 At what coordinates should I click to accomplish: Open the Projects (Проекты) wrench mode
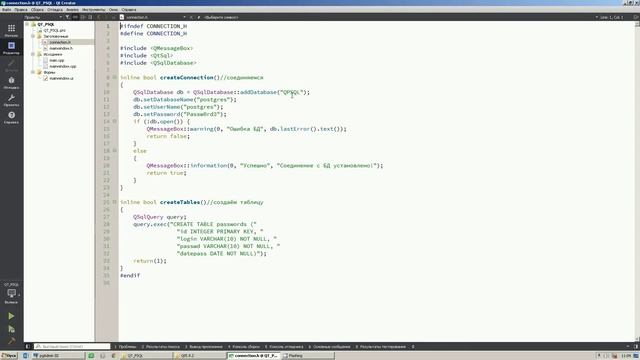[x=11, y=100]
